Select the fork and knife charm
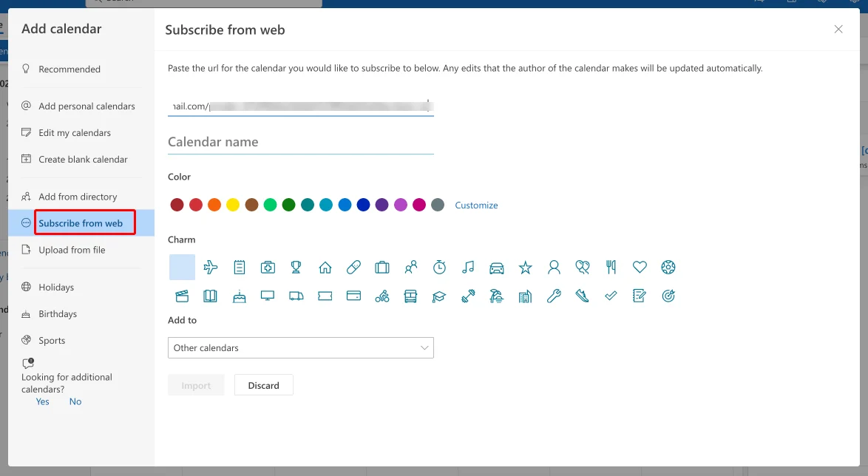Image resolution: width=868 pixels, height=476 pixels. (x=611, y=268)
